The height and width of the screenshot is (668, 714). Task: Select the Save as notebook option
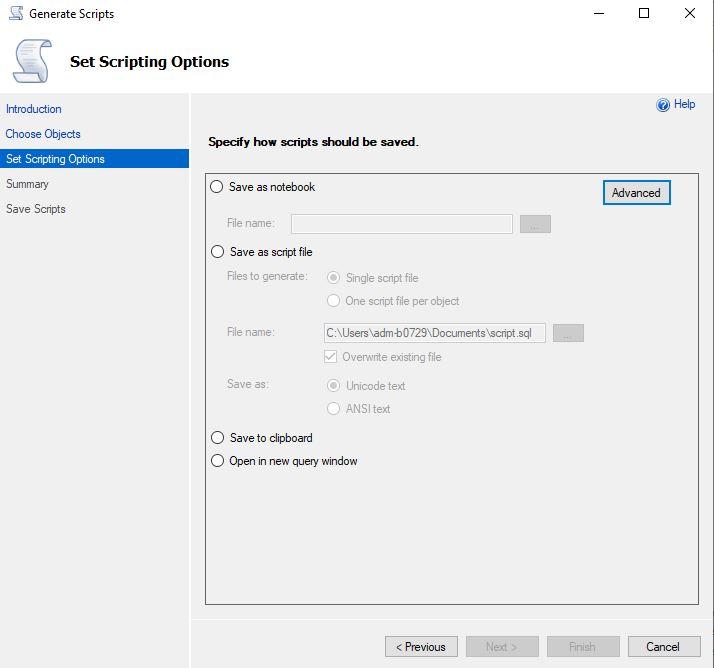pyautogui.click(x=217, y=187)
